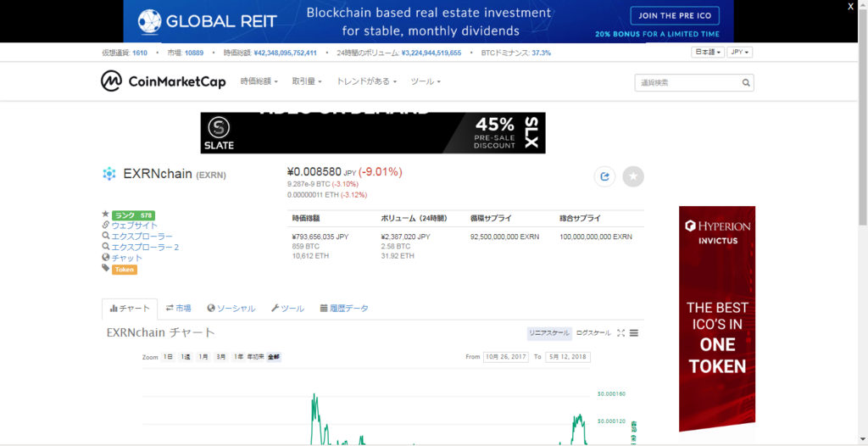Close the top ad with X
868x446 pixels.
[851, 7]
